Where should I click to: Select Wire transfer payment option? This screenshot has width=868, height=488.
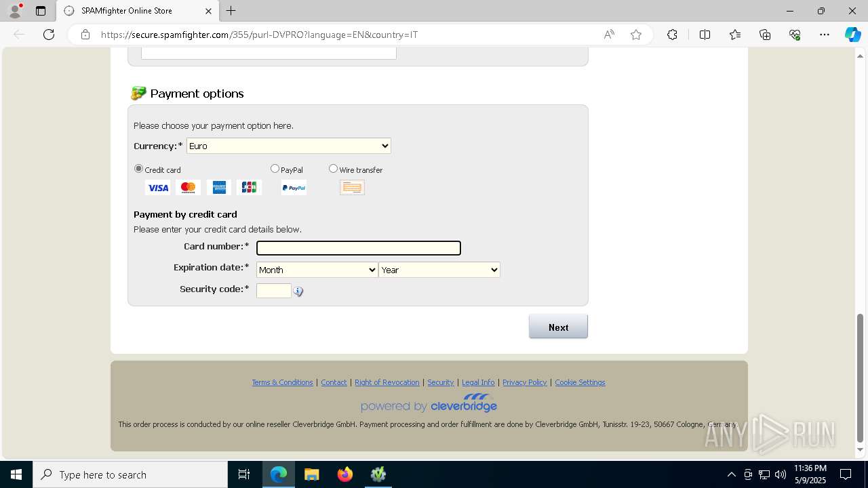pos(333,169)
